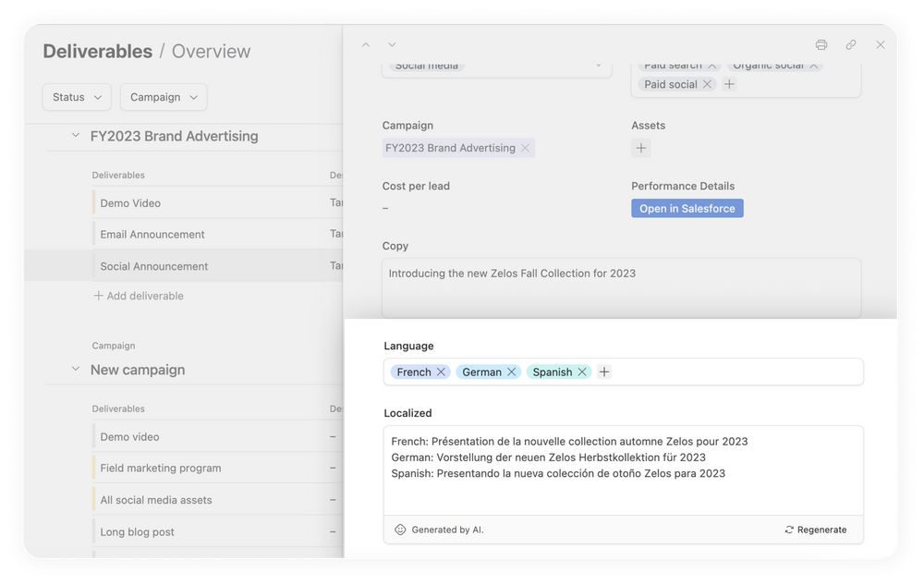This screenshot has height=585, width=924.
Task: Collapse the New campaign group
Action: 76,370
